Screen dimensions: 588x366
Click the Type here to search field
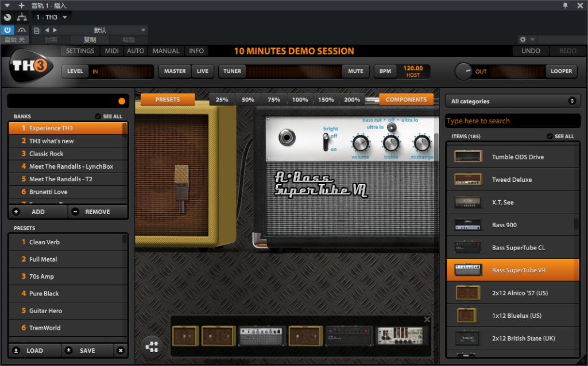click(513, 121)
